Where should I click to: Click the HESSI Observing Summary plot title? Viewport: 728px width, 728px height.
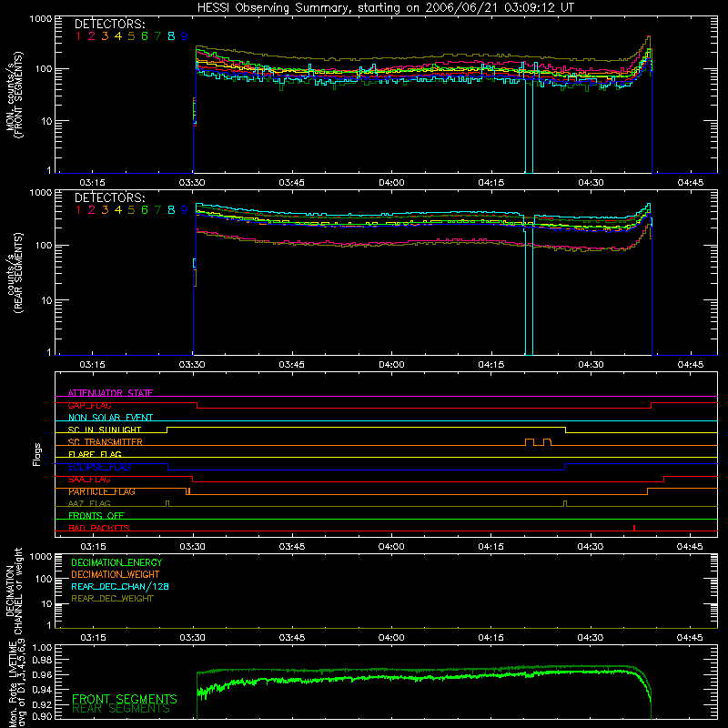385,8
